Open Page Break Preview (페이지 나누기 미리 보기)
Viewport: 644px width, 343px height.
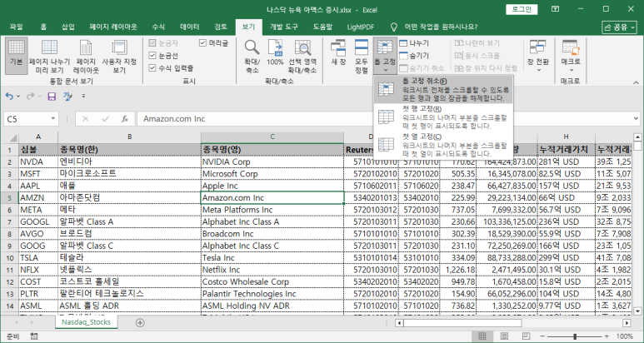[x=49, y=57]
